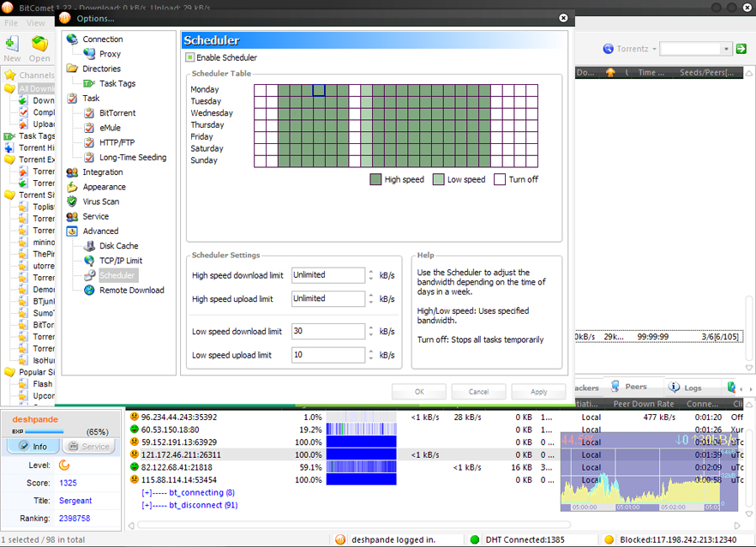This screenshot has width=756, height=547.
Task: Toggle the last Sunday schedule cell
Action: (531, 161)
